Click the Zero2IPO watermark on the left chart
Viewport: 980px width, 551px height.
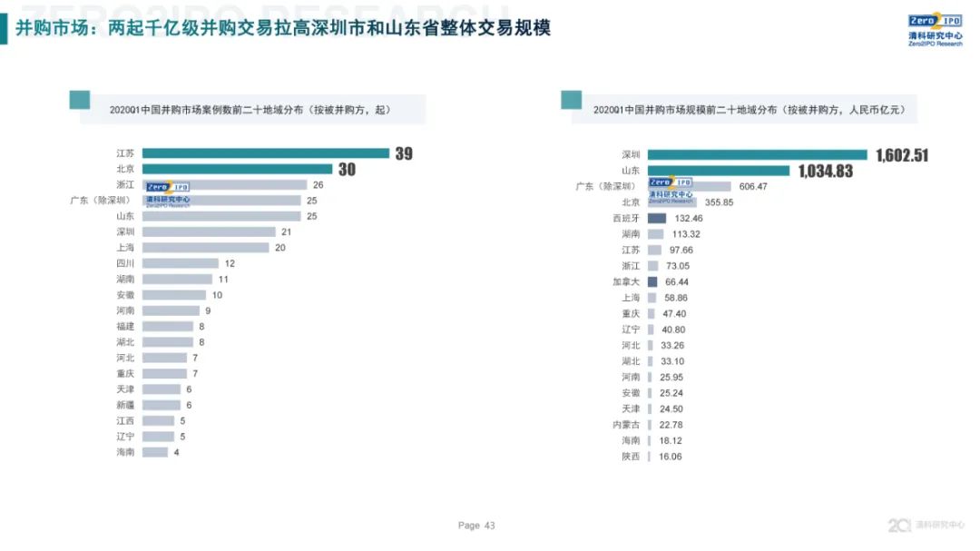click(168, 193)
